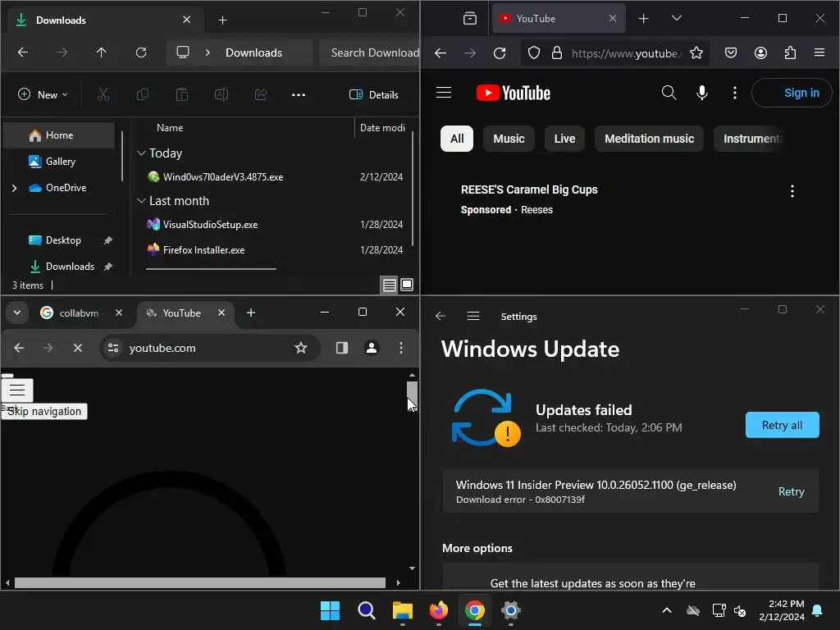Click the Up arrow in File Explorer
Image resolution: width=840 pixels, height=630 pixels.
tap(101, 52)
